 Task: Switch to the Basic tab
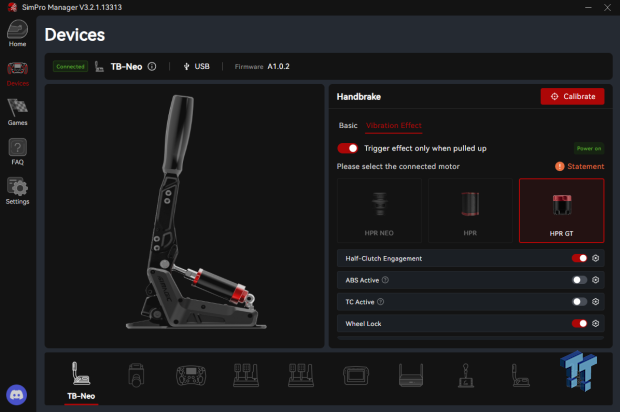348,125
